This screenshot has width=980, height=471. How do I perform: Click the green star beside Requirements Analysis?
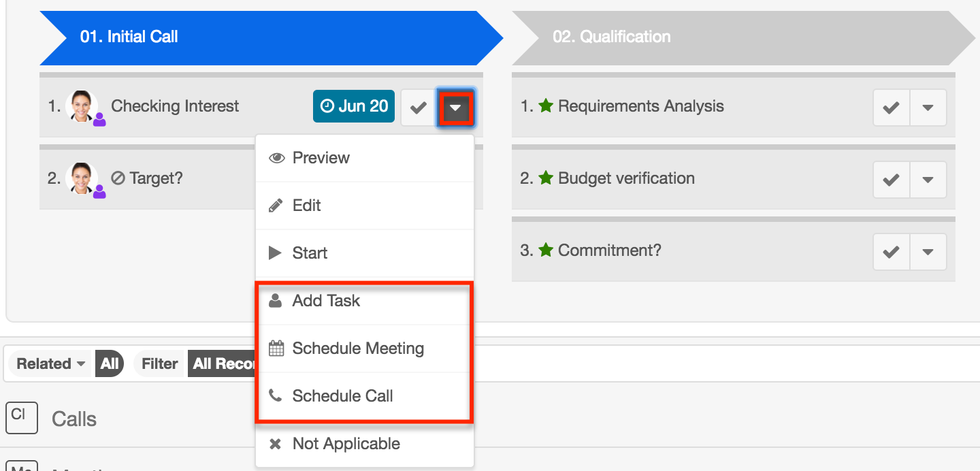coord(546,106)
